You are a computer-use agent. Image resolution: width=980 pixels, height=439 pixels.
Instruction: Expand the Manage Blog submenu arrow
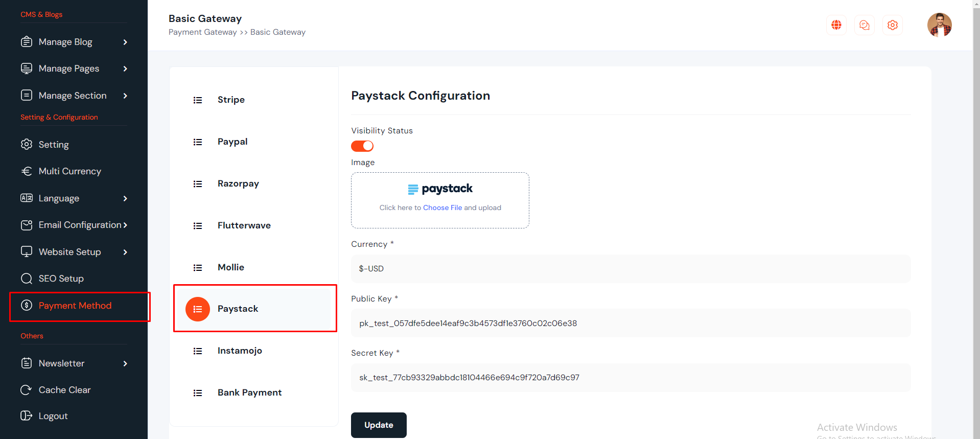coord(125,42)
